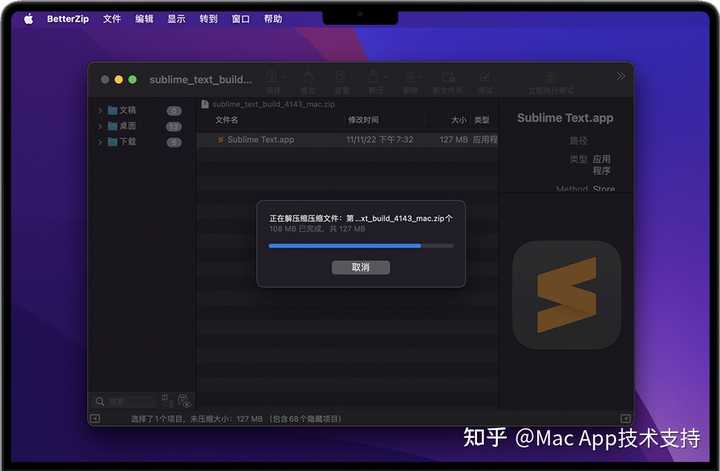
Task: Expand the 桌面 folder in sidebar
Action: click(100, 126)
